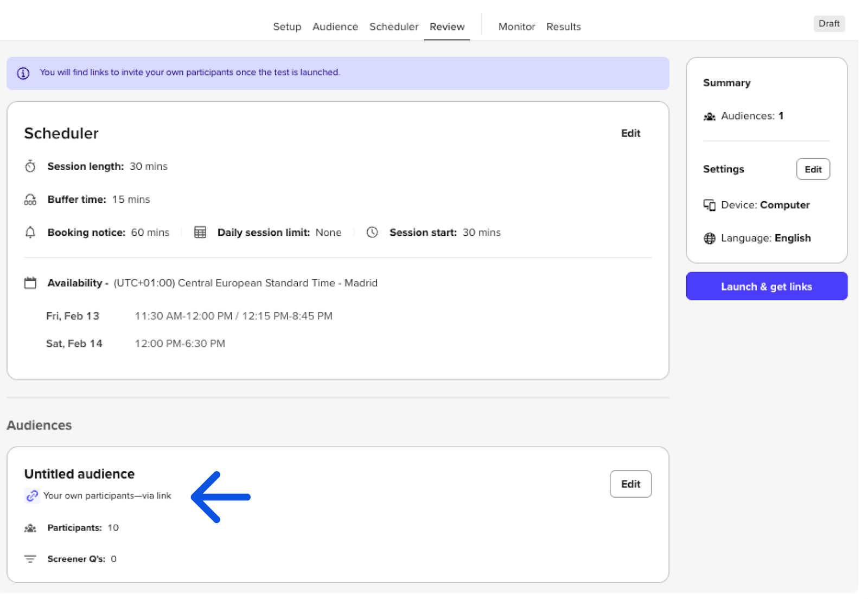This screenshot has height=599, width=868.
Task: Open the Setup tab
Action: point(287,27)
